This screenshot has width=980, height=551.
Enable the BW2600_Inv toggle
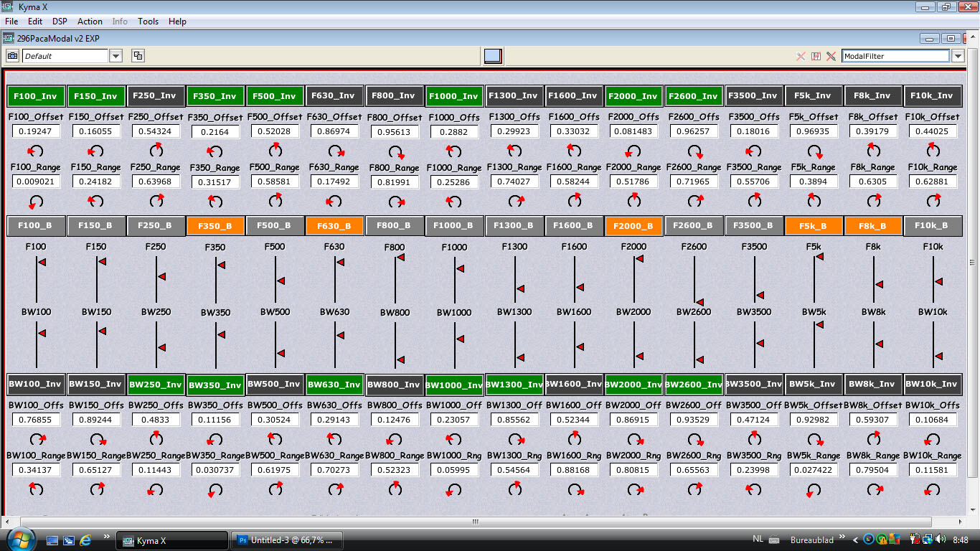(x=693, y=384)
